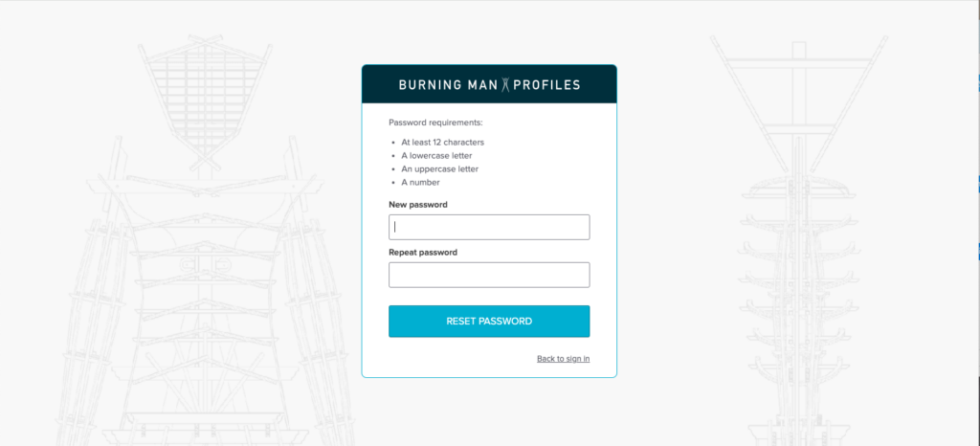This screenshot has height=446, width=980.
Task: Select the Password requirements heading text
Action: click(435, 123)
